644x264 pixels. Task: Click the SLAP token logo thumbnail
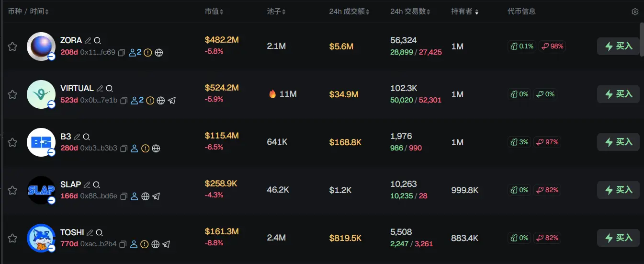(41, 190)
